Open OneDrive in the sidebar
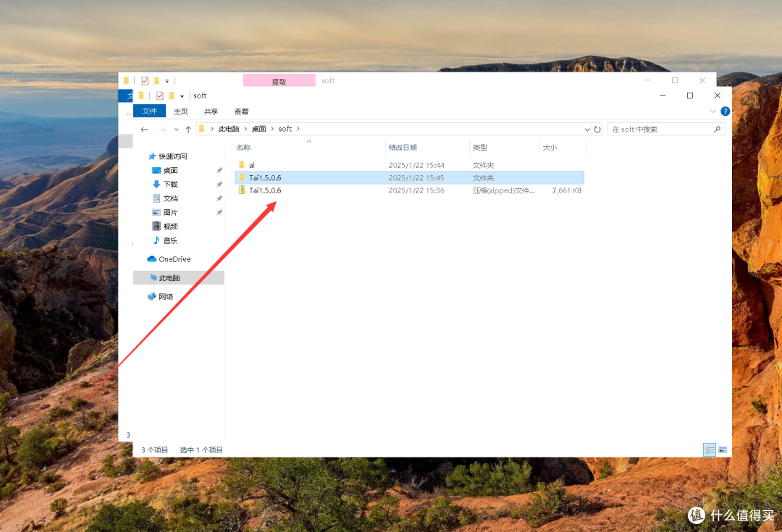The image size is (782, 532). pyautogui.click(x=175, y=259)
